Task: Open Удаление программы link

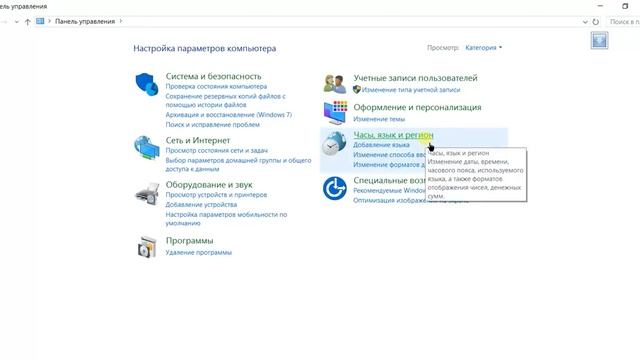Action: (199, 253)
